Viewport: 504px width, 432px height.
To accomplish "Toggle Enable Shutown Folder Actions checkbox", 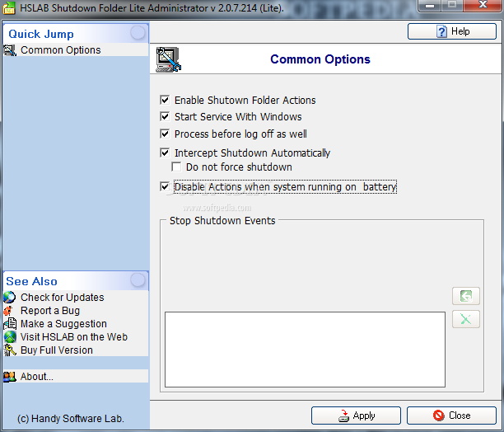I will [x=165, y=100].
